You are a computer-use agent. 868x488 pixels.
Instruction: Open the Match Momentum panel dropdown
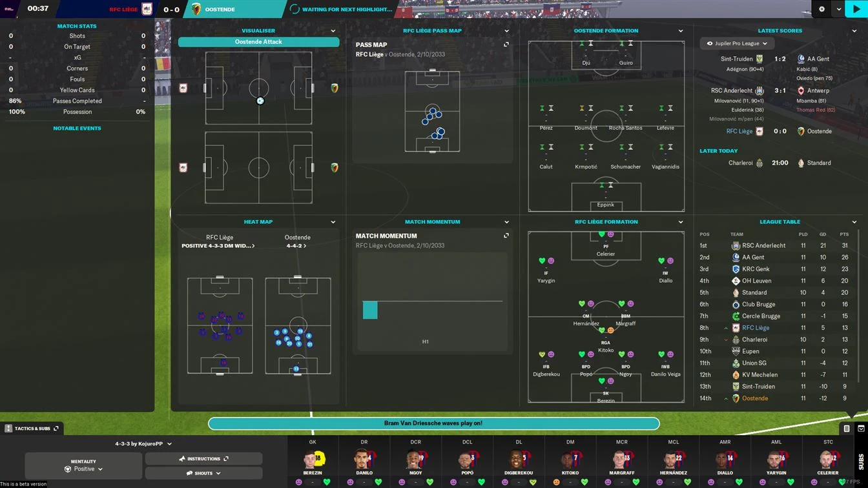(x=506, y=222)
